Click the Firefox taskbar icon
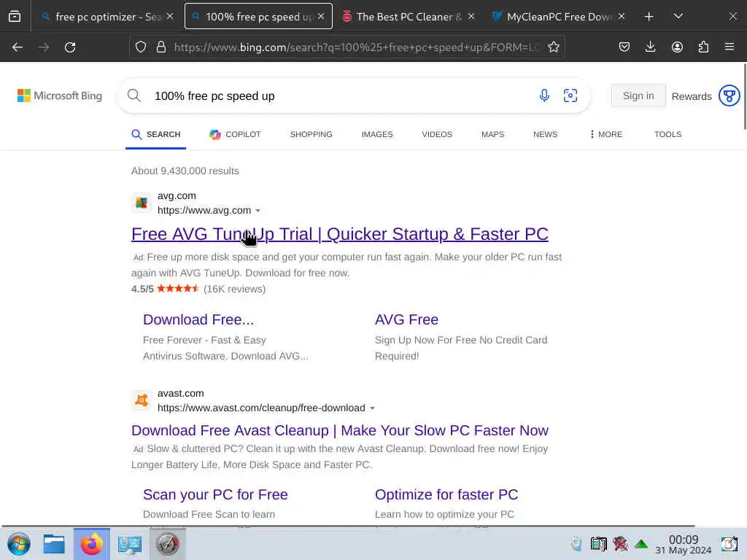Image resolution: width=747 pixels, height=560 pixels. [x=91, y=544]
